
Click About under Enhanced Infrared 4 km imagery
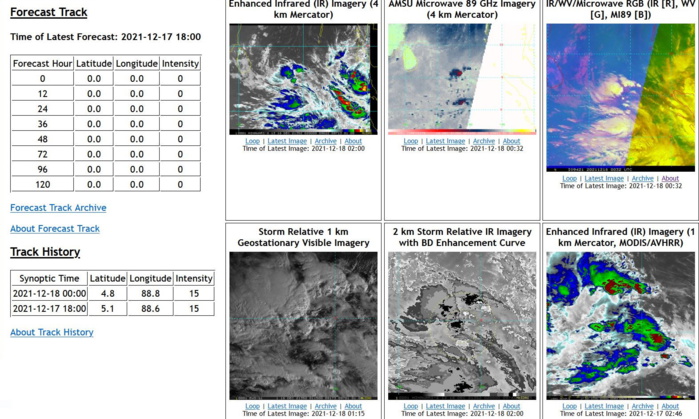(x=353, y=141)
